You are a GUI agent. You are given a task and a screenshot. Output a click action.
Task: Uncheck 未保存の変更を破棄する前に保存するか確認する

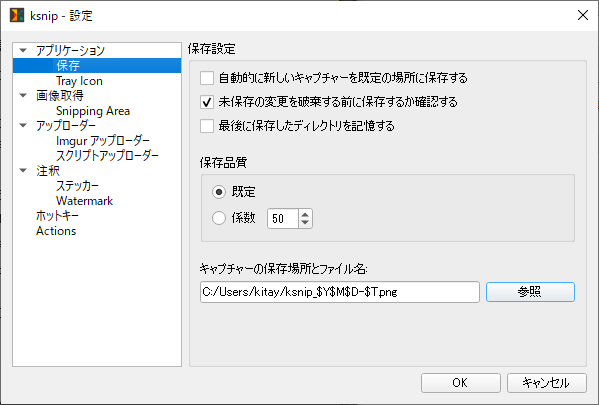(x=207, y=102)
